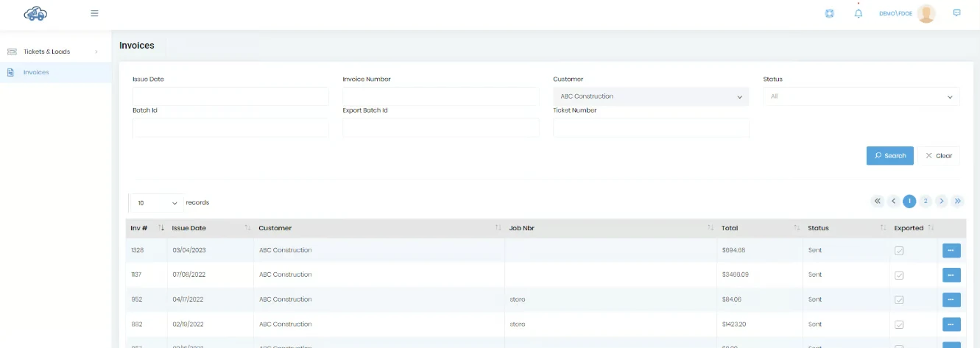Click the Batch Id input field
Screen dimensions: 980x348
230,127
